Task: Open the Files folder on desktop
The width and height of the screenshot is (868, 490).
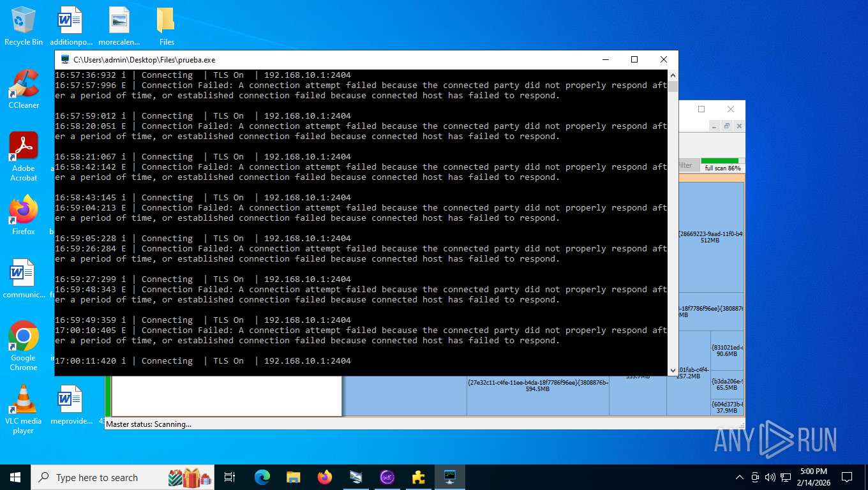Action: click(x=167, y=26)
